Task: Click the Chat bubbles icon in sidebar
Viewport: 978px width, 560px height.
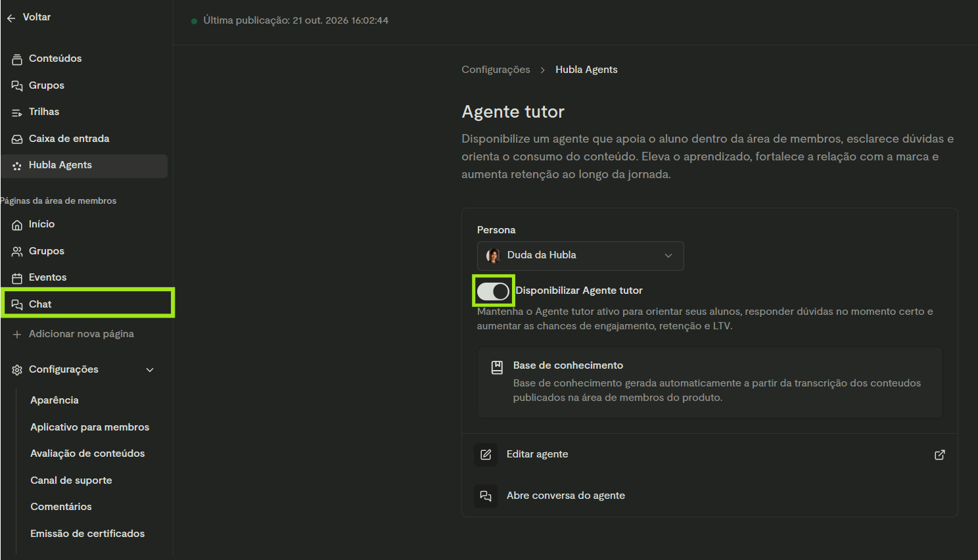Action: point(17,304)
